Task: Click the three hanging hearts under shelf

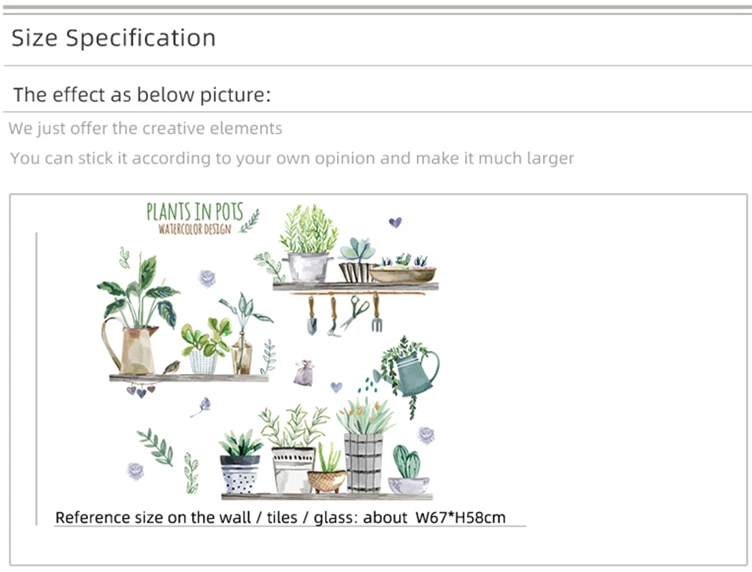Action: click(x=141, y=390)
